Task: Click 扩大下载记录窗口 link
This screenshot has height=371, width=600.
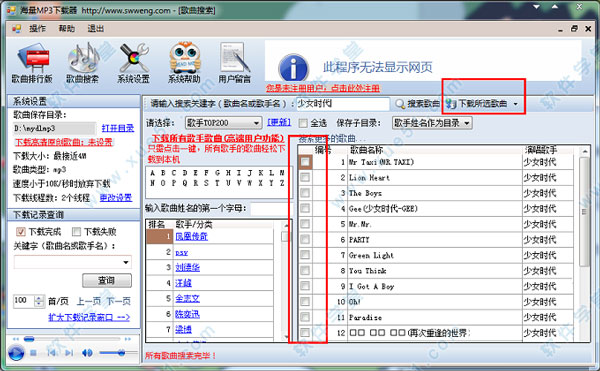Action: click(x=89, y=317)
